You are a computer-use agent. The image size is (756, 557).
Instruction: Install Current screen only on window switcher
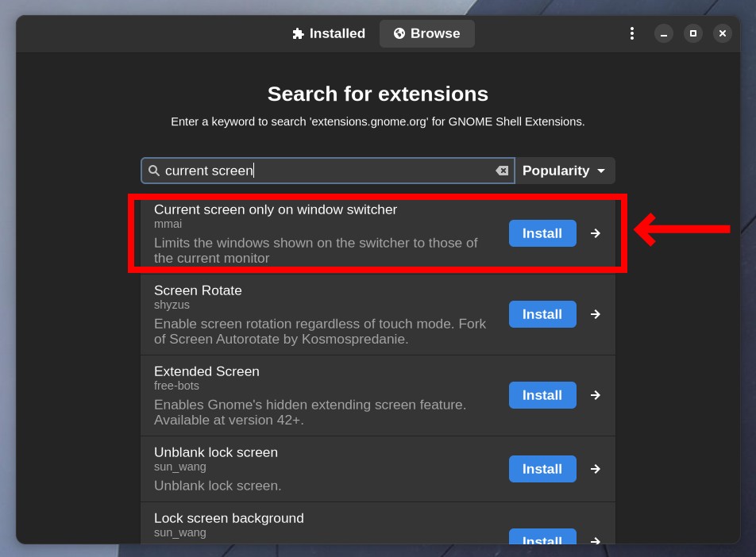coord(542,233)
